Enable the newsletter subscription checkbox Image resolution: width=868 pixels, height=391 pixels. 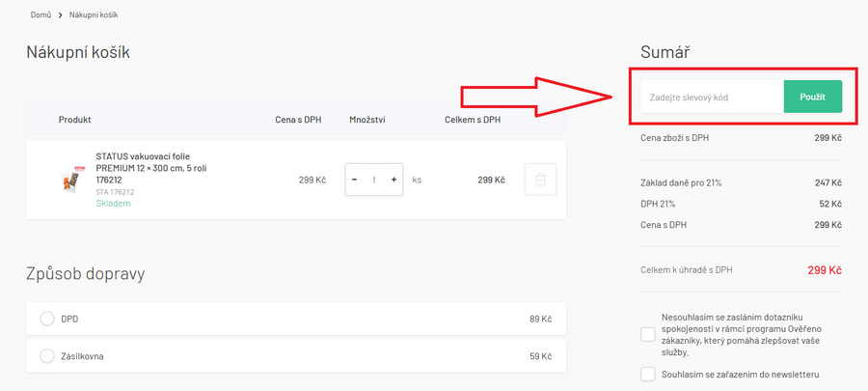(647, 375)
